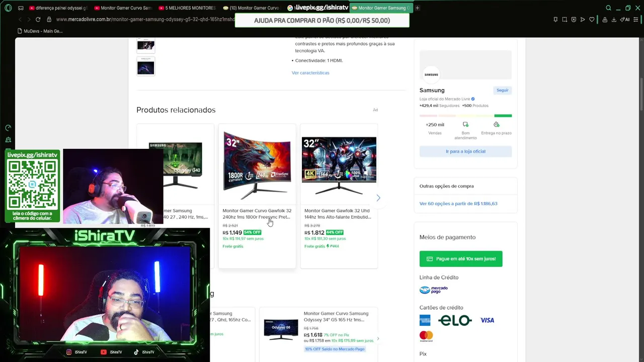Viewport: 644px width, 362px height.
Task: Switch to 'diferença painel odyssei' tab
Action: click(58, 8)
